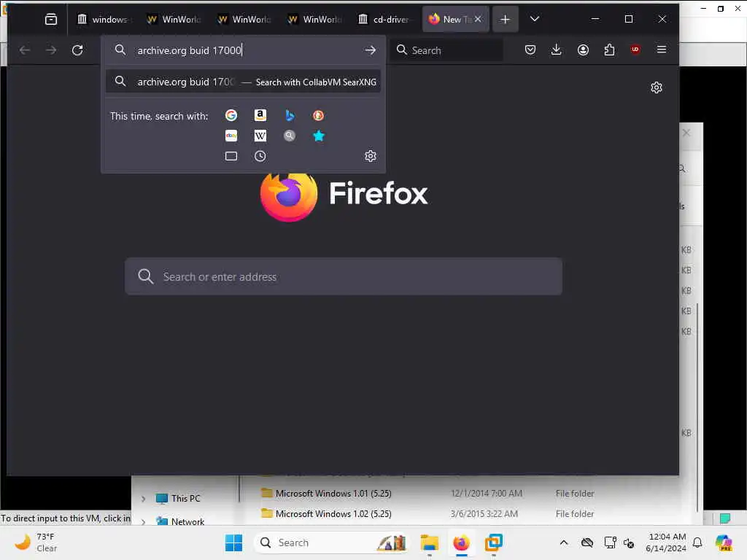The width and height of the screenshot is (747, 560).
Task: Open the weather widget 73°F Clear
Action: coord(36,542)
